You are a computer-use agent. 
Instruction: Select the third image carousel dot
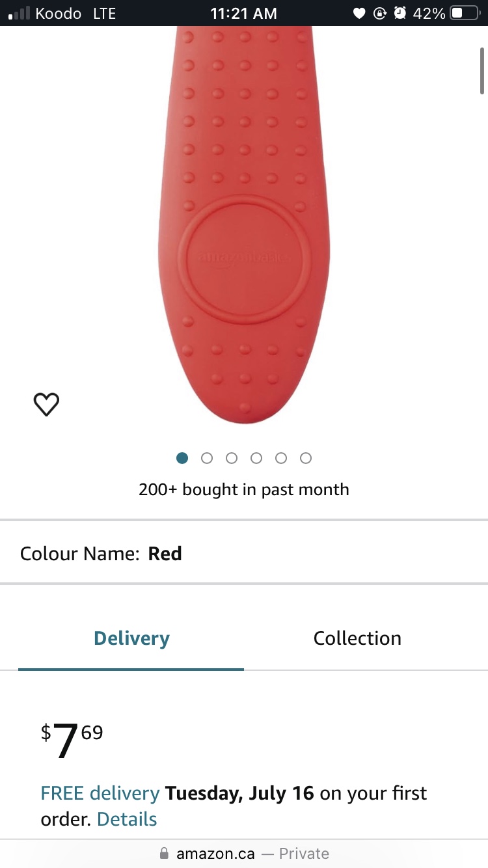tap(232, 458)
